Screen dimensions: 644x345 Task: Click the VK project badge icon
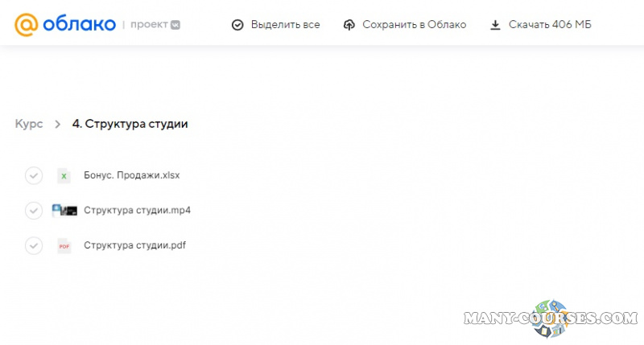175,25
